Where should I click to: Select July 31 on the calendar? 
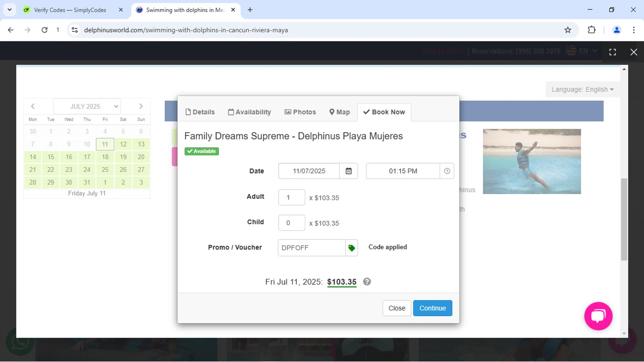[x=87, y=183]
